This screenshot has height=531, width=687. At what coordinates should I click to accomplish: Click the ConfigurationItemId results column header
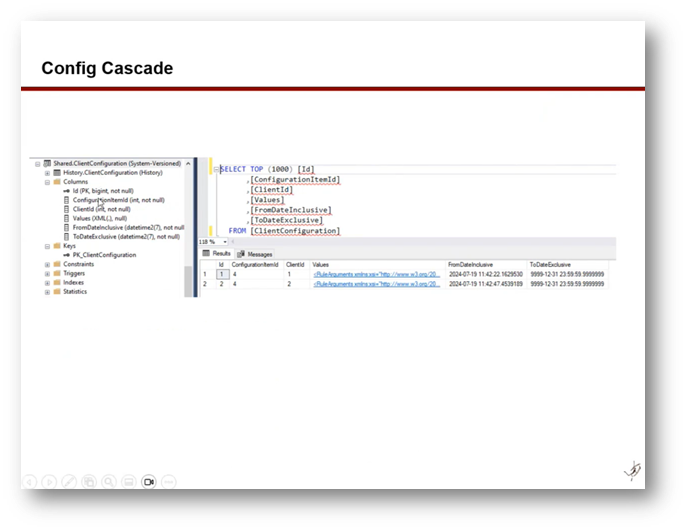tap(255, 265)
